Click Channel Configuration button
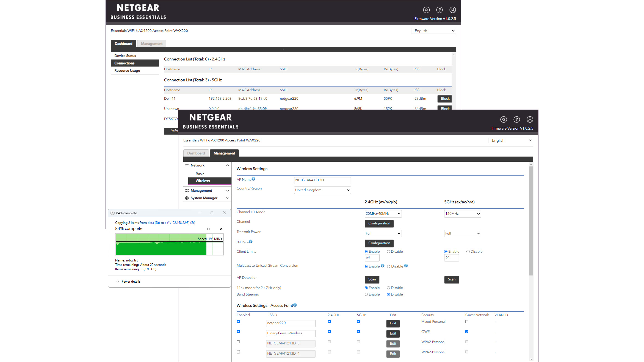This screenshot has height=362, width=644. pyautogui.click(x=379, y=224)
